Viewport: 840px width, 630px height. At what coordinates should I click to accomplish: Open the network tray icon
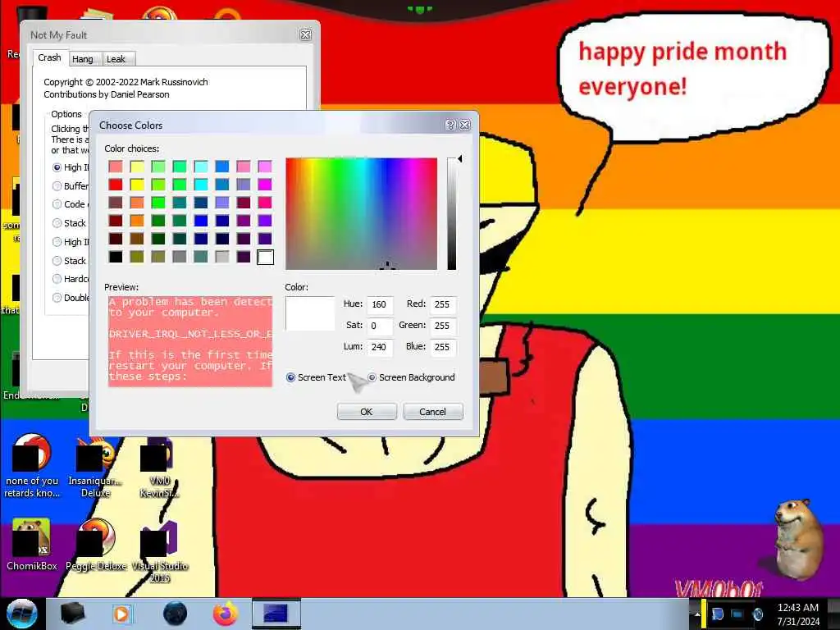pos(737,614)
